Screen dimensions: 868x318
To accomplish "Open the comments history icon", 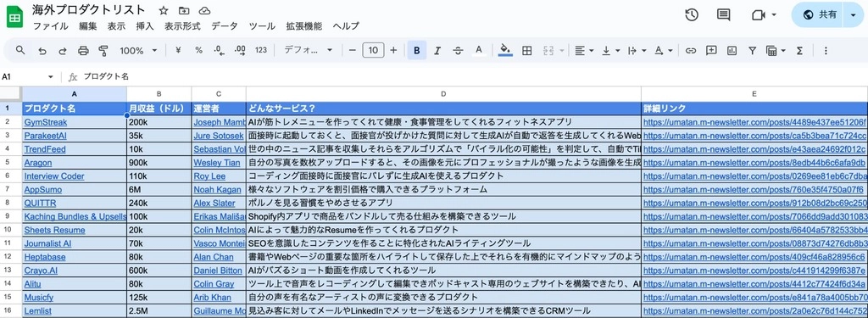I will [724, 15].
